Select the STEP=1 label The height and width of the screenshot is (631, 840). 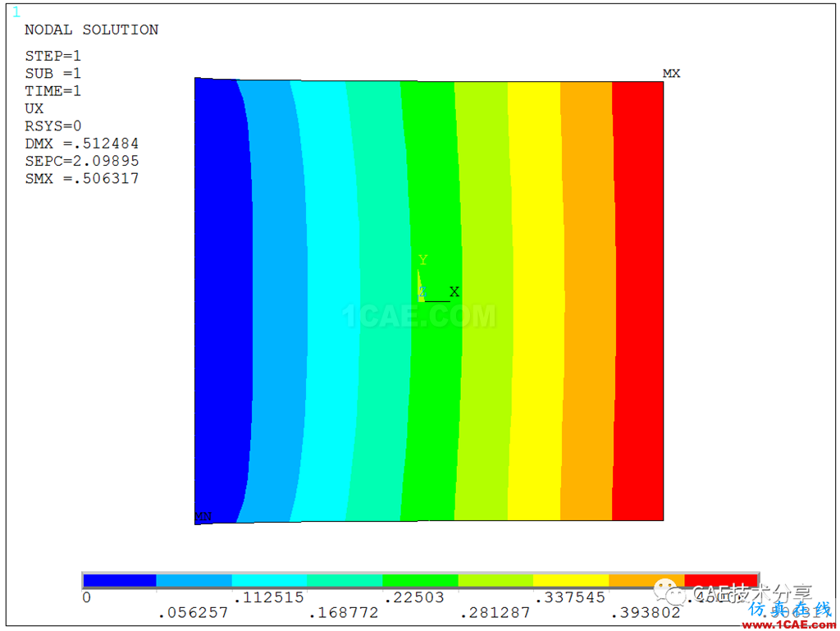[x=53, y=56]
